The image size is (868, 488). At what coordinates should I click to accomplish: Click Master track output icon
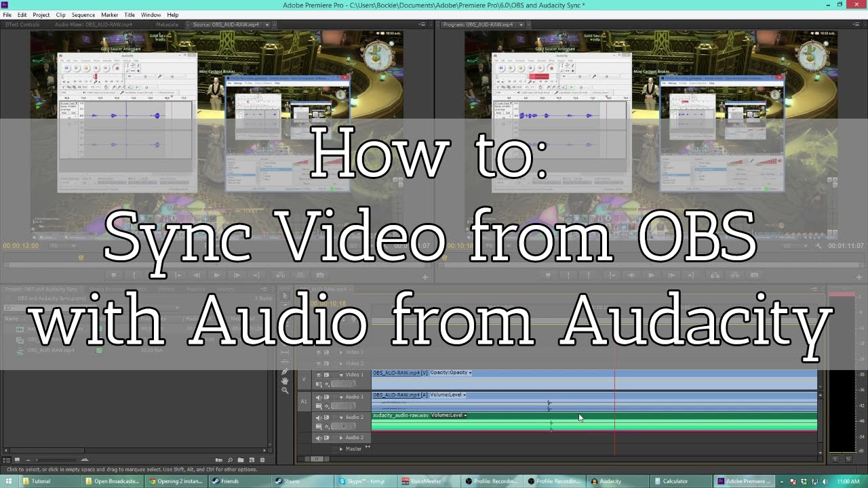click(368, 447)
